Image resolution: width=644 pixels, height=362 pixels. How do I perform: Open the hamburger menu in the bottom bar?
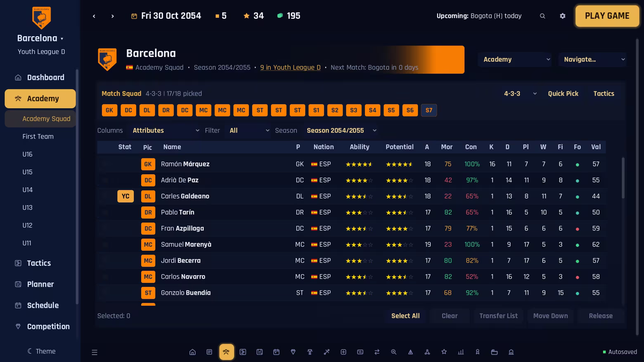point(95,352)
